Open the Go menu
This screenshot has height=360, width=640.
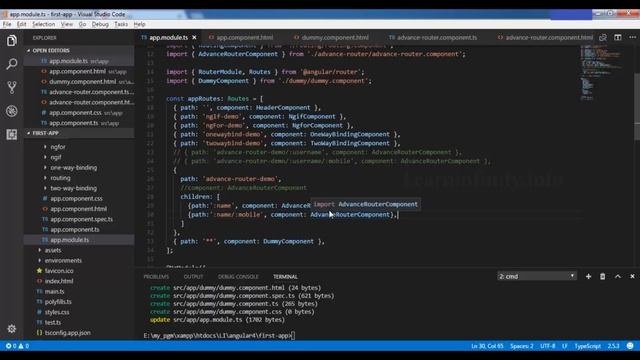82,24
